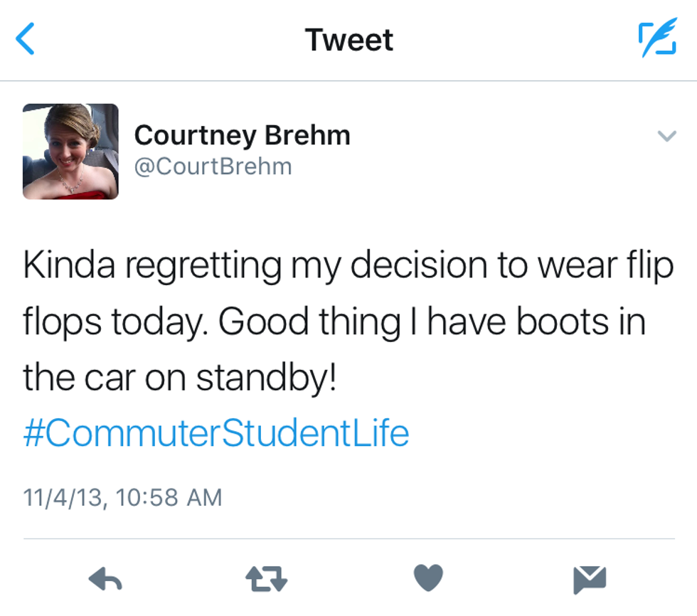Tap the Courtney Brehm display name

tap(242, 134)
